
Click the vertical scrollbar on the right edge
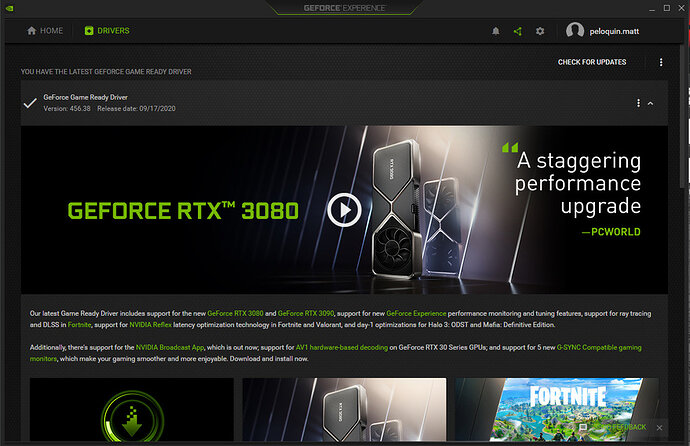point(683,119)
